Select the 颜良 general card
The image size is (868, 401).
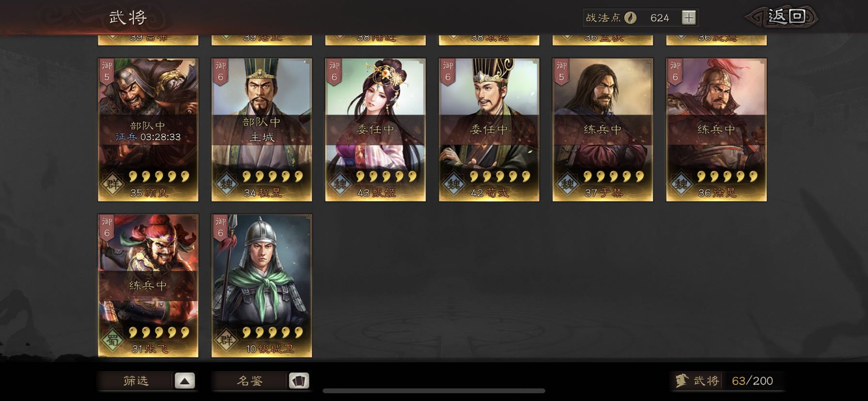148,130
